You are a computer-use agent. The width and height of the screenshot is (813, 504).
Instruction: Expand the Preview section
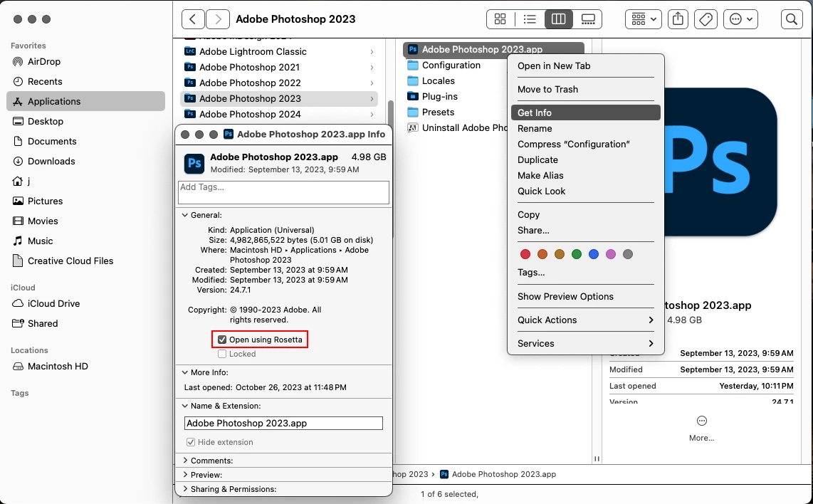click(184, 475)
